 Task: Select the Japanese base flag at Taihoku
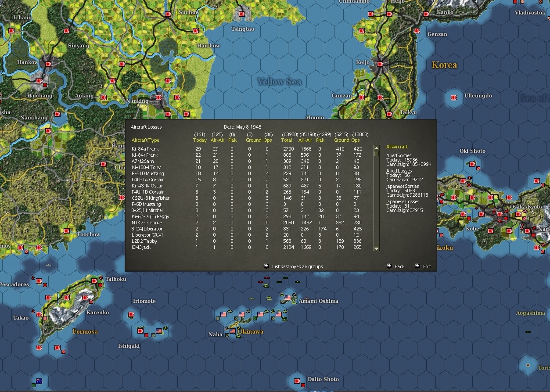click(x=94, y=281)
